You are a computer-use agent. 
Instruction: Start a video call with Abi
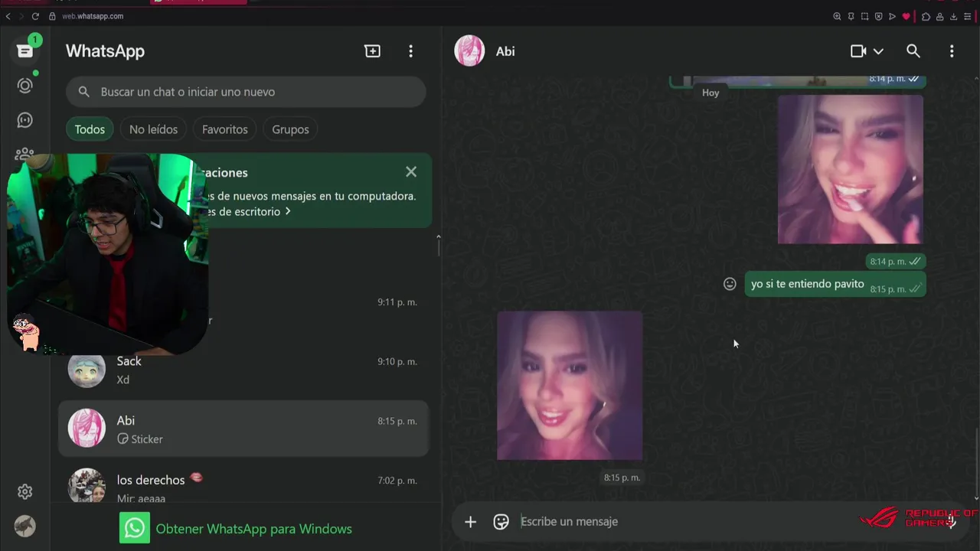858,51
